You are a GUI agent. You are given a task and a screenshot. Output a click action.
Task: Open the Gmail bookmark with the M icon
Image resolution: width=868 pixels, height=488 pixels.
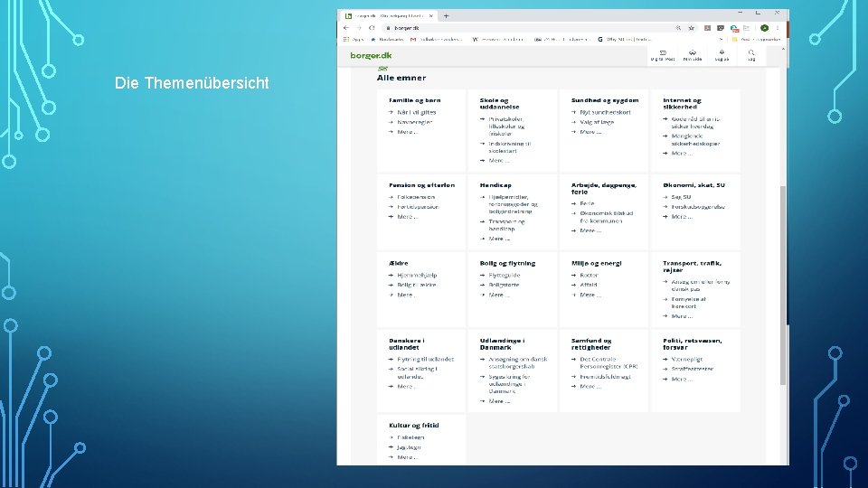pyautogui.click(x=436, y=39)
